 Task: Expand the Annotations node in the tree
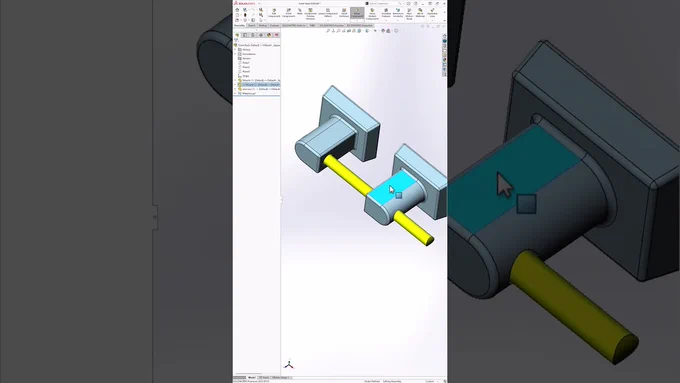pos(235,54)
